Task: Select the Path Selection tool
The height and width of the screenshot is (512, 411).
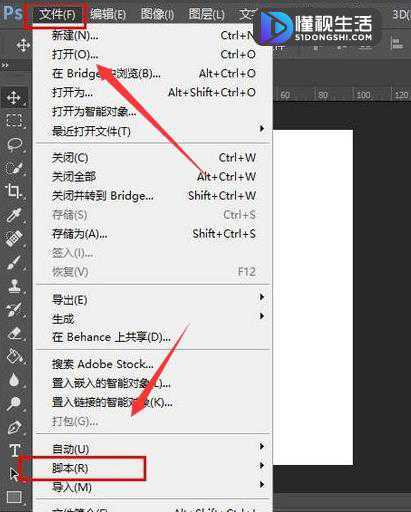Action: pos(14,474)
